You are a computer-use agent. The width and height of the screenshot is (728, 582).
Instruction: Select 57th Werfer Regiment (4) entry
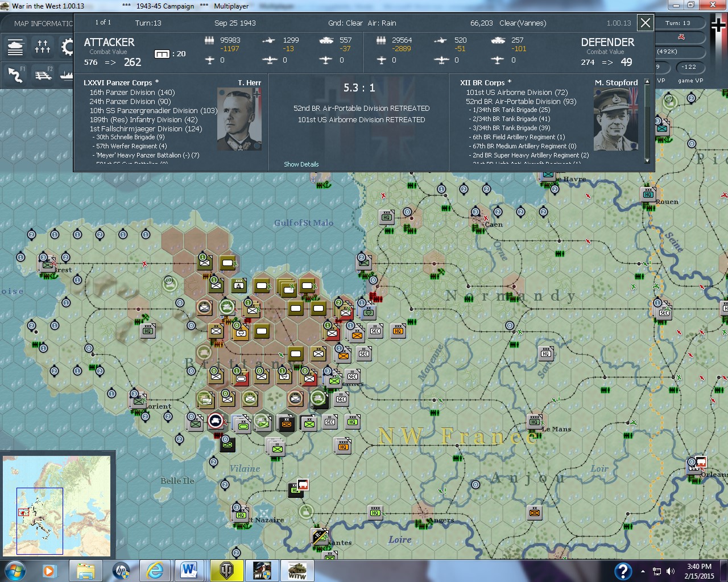click(130, 146)
